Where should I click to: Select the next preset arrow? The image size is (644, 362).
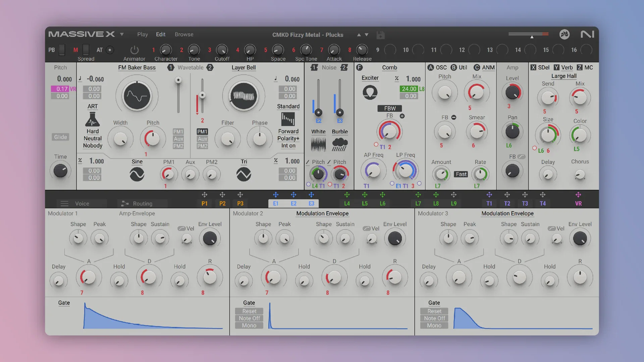coord(367,35)
